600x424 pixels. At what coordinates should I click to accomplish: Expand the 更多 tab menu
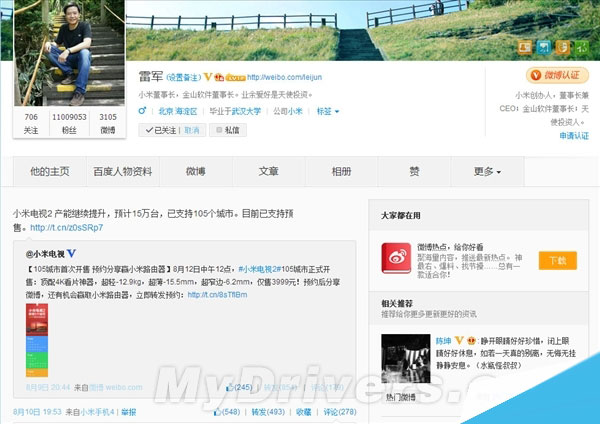(x=487, y=171)
